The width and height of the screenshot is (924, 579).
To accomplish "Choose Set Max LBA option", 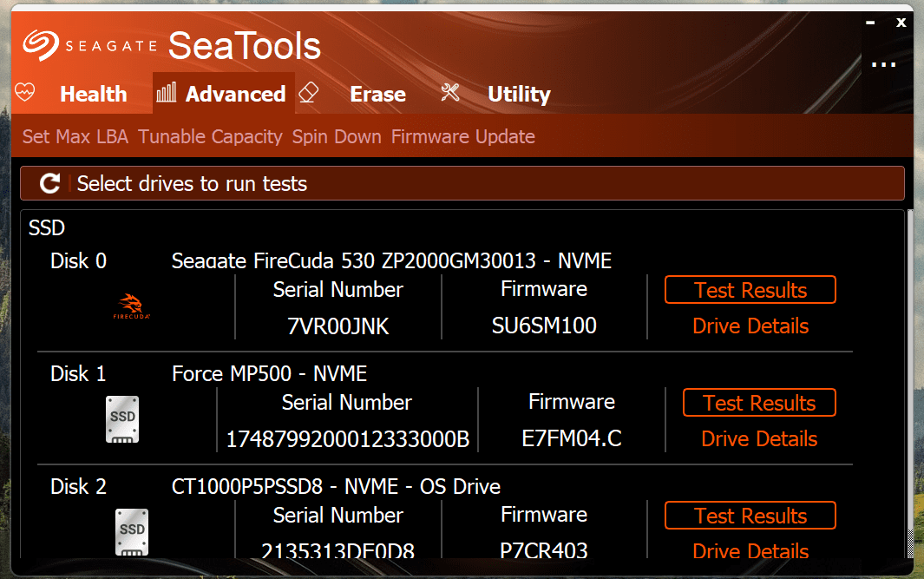I will point(75,137).
